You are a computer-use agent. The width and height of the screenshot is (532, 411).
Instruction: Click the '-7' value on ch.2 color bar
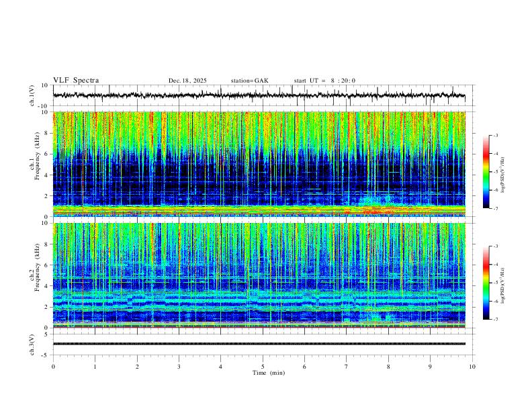[495, 320]
